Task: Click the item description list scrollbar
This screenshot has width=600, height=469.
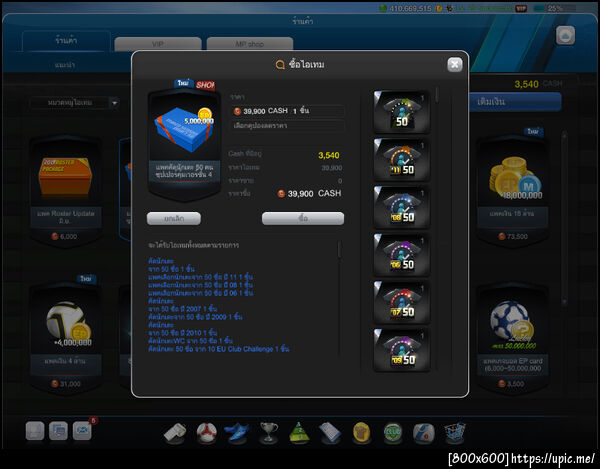Action: [x=339, y=249]
